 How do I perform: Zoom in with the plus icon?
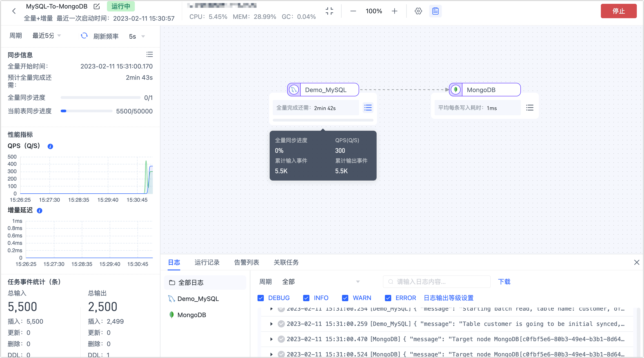point(395,11)
